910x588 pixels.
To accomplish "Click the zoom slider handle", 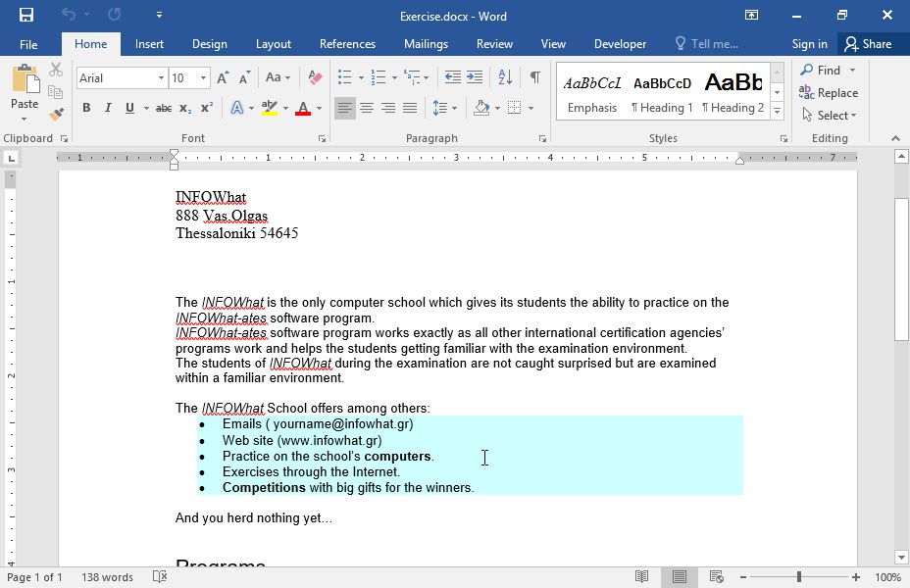I will (x=799, y=577).
